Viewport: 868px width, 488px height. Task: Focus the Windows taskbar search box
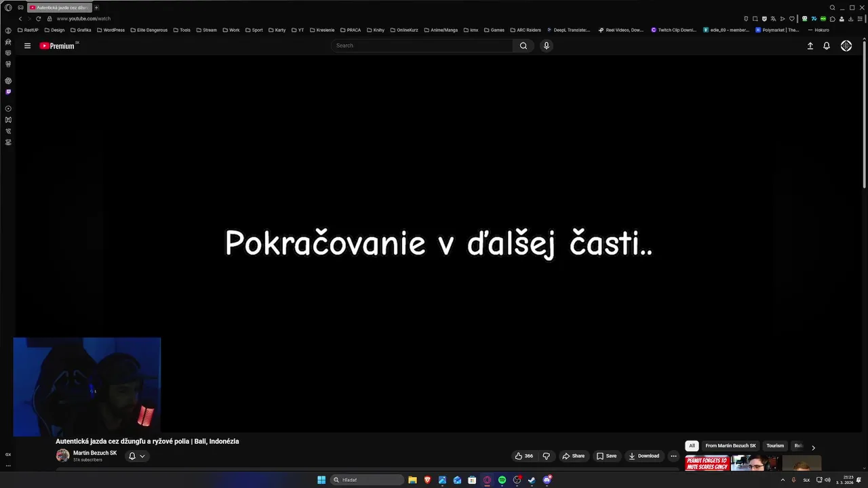[367, 480]
